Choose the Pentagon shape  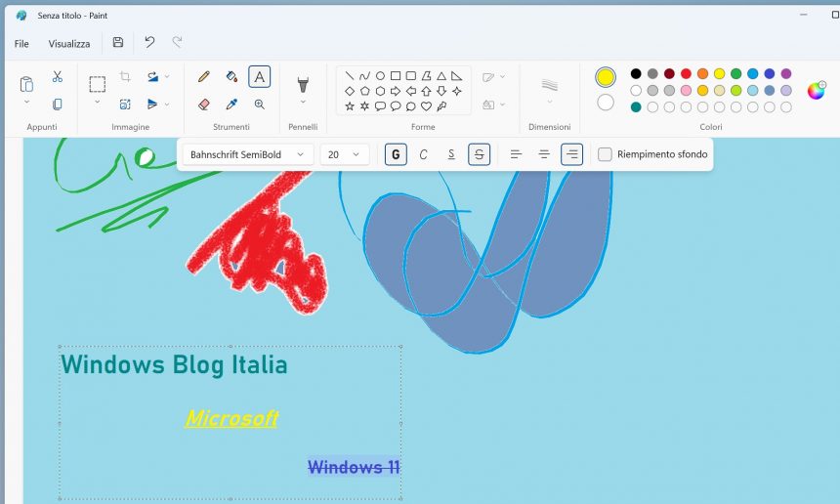click(x=365, y=91)
